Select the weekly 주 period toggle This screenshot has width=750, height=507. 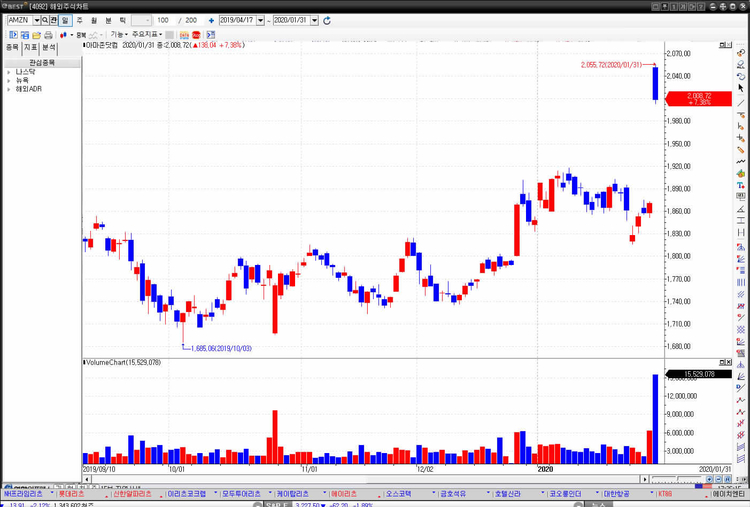[x=79, y=21]
